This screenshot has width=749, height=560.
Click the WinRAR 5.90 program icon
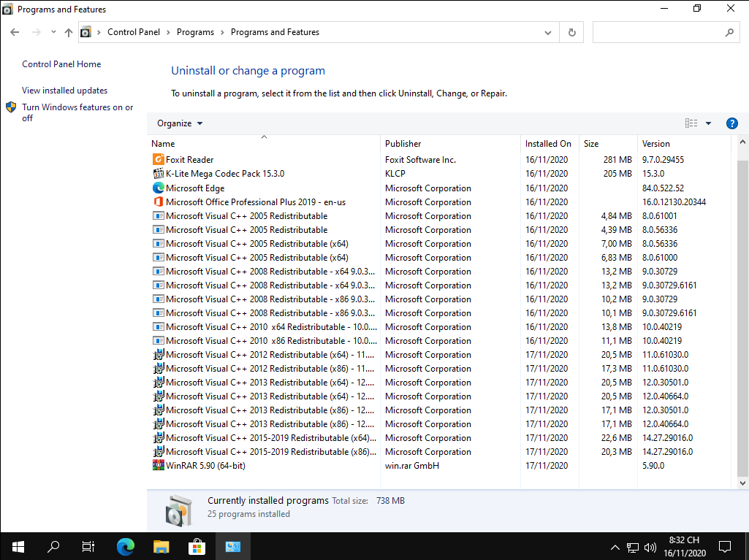coord(158,465)
